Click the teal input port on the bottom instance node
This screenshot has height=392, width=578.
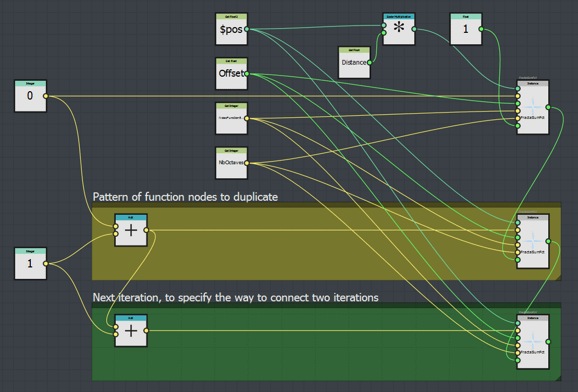[x=516, y=322]
